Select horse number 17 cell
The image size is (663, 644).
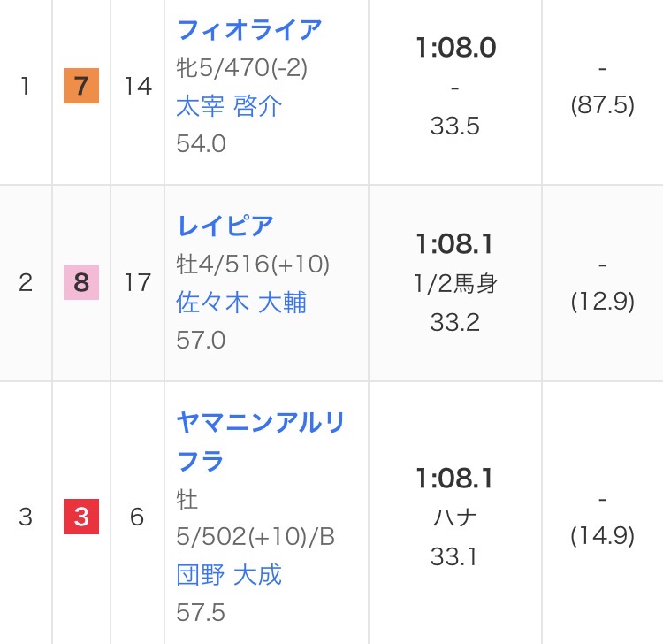point(138,283)
